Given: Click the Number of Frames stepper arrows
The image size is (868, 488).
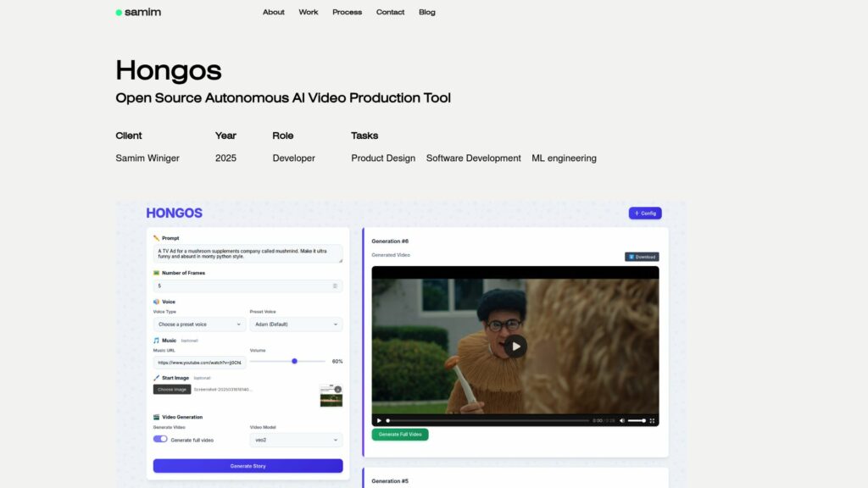Looking at the screenshot, I should point(335,286).
